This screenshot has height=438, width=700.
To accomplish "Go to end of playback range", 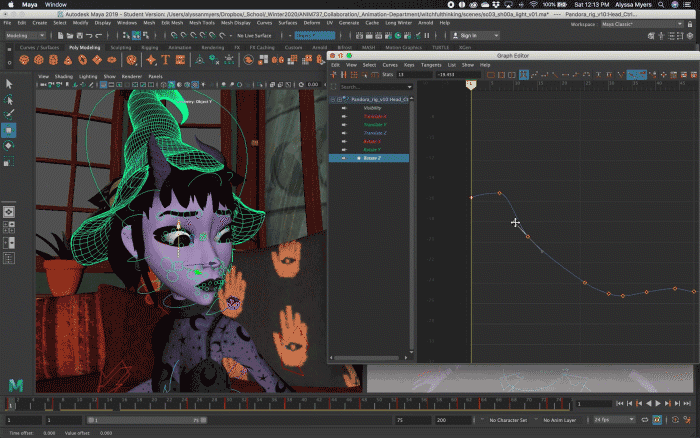I will click(x=687, y=404).
